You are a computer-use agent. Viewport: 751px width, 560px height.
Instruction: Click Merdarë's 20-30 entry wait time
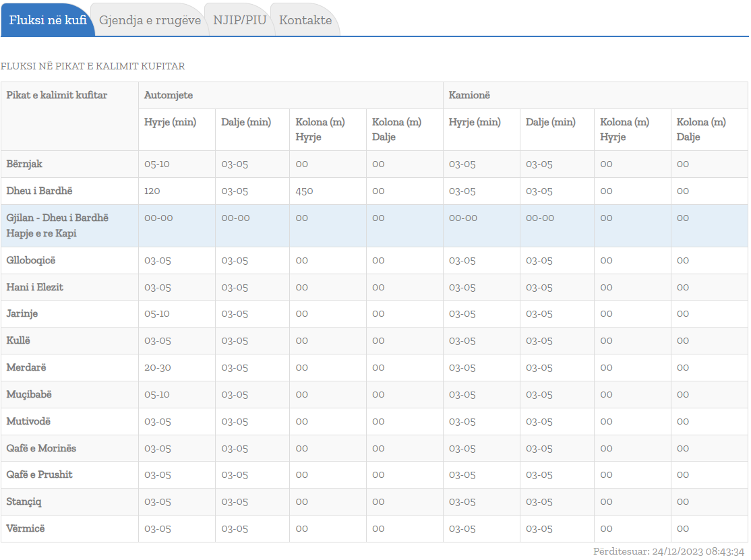pyautogui.click(x=158, y=367)
